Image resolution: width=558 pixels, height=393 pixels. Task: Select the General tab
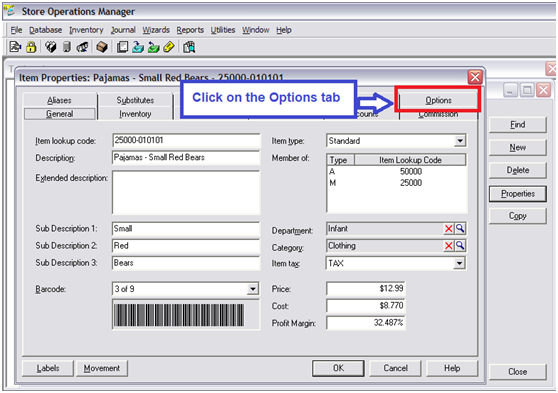[59, 114]
